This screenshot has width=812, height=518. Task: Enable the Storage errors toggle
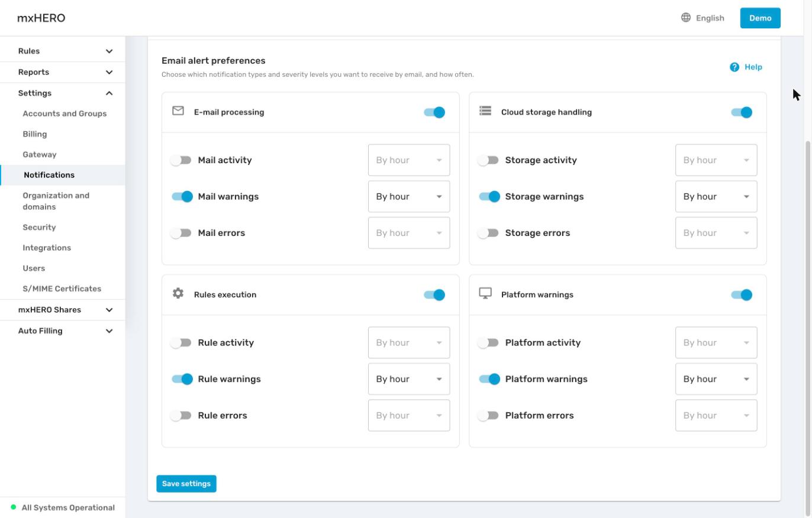pyautogui.click(x=488, y=233)
